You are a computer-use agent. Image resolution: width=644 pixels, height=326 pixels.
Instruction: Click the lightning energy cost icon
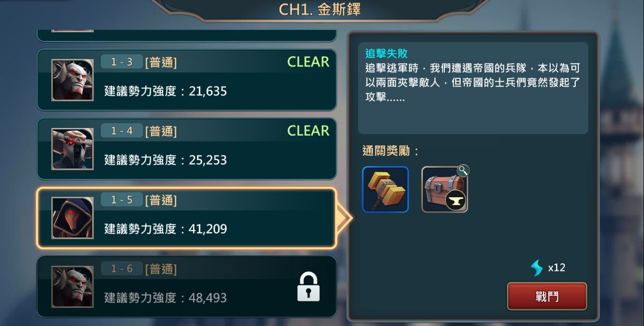pos(536,268)
